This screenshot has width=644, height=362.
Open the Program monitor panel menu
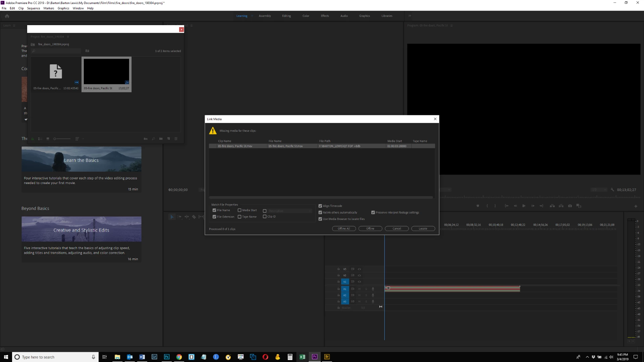[451, 25]
